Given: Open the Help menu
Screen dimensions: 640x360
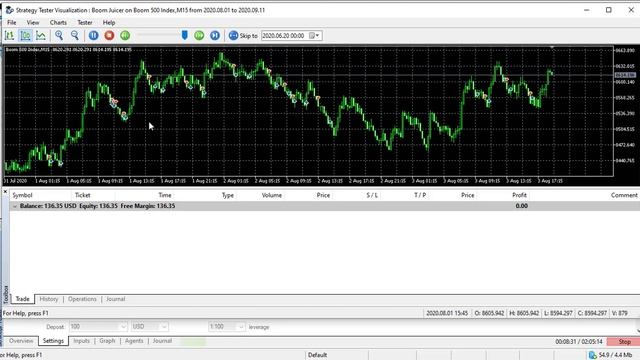Looking at the screenshot, I should tap(109, 22).
